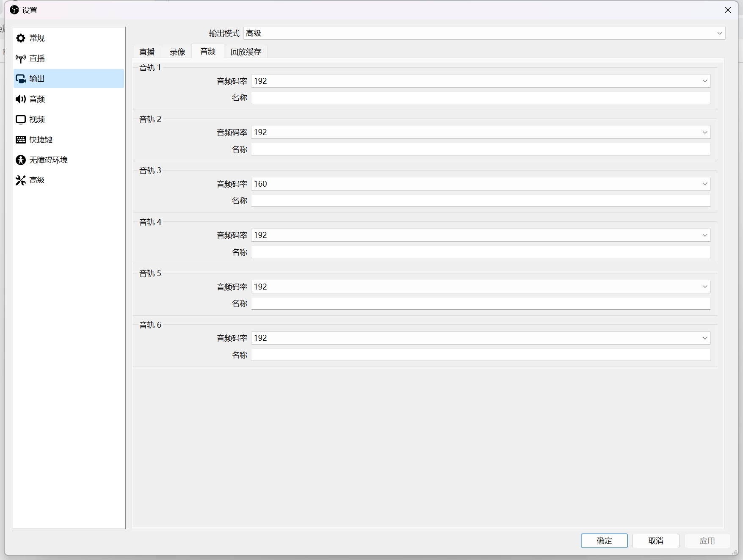Expand the Output Mode (输出模式) dropdown
Viewport: 743px width, 560px height.
484,33
